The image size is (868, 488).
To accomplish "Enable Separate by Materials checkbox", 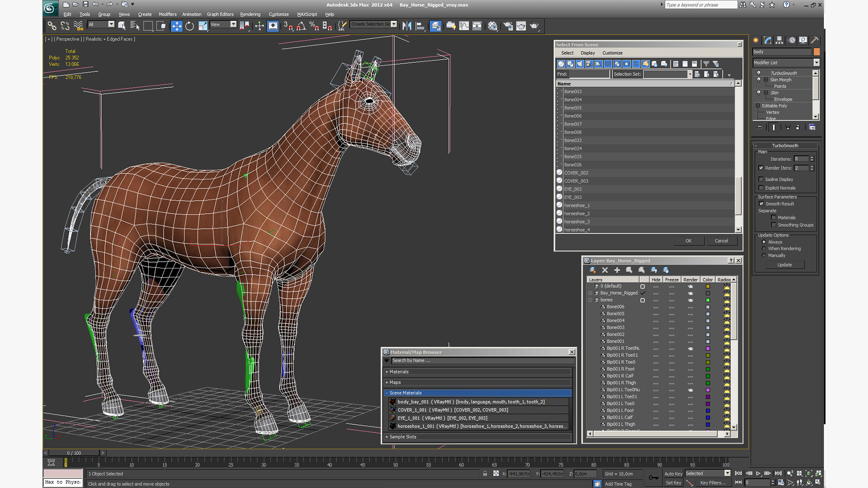I will coord(774,218).
